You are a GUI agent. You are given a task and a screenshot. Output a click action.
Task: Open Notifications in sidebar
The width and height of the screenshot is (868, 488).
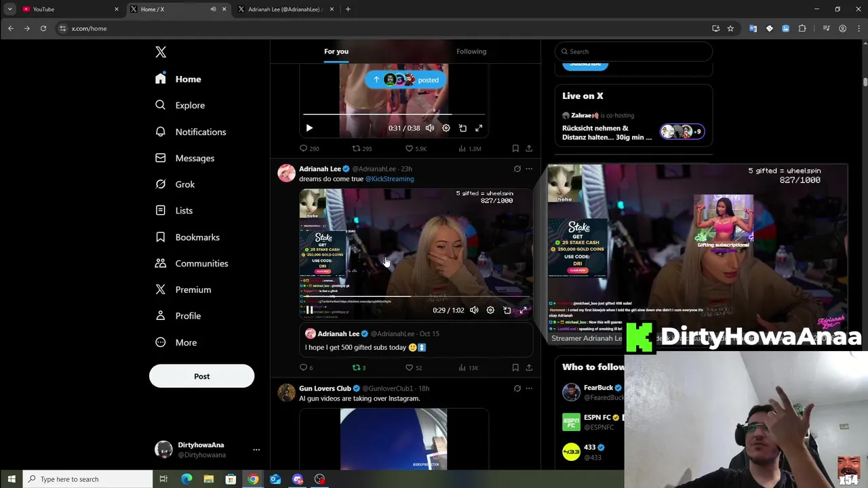pos(191,131)
